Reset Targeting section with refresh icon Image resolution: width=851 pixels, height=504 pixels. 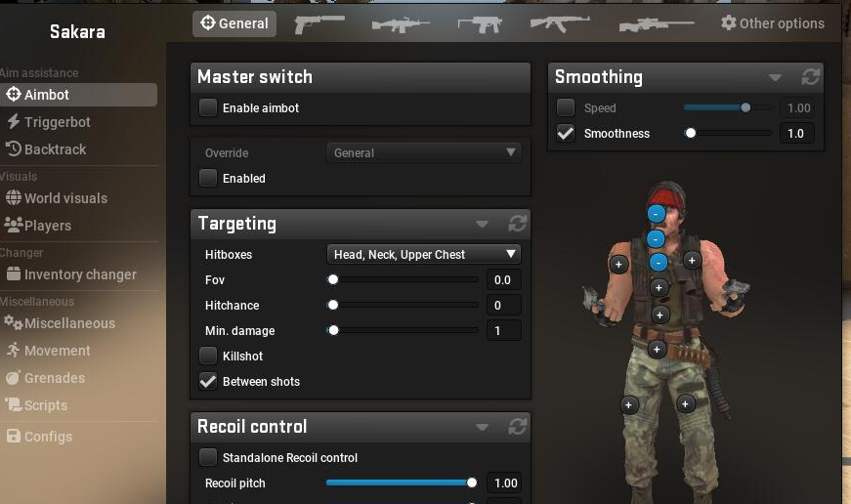517,223
